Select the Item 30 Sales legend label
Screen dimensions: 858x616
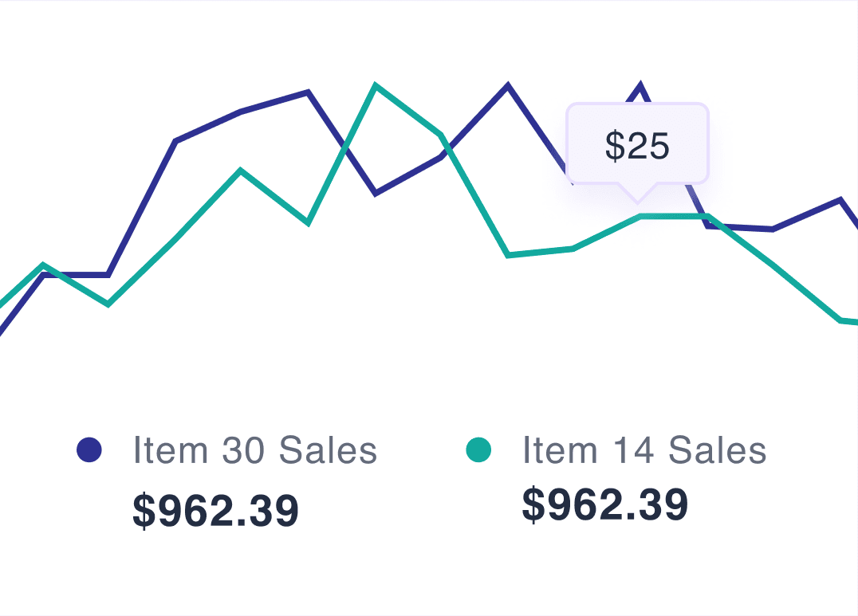coord(254,450)
